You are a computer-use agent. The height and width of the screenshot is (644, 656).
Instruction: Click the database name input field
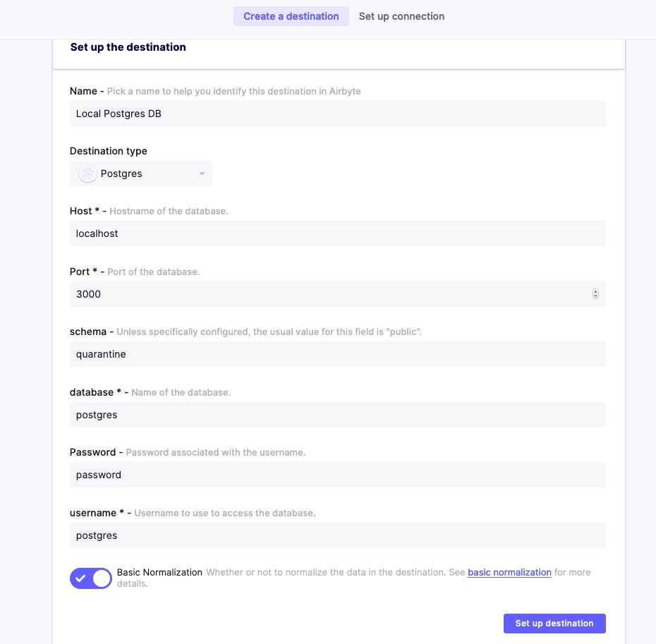[x=337, y=415]
